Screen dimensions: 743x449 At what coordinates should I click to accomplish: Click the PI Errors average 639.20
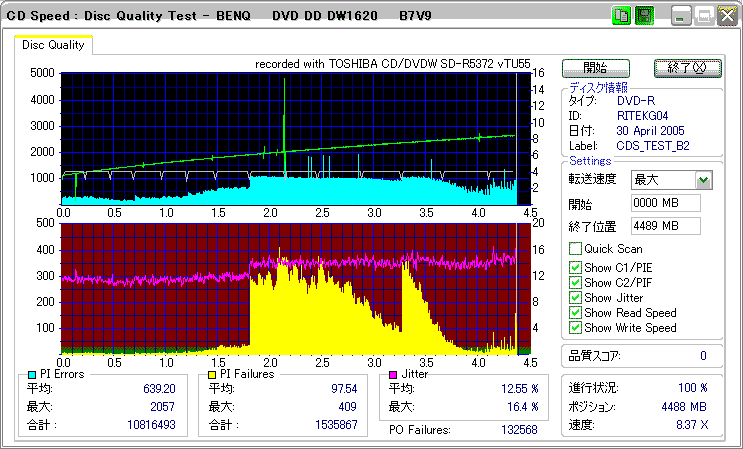click(159, 389)
